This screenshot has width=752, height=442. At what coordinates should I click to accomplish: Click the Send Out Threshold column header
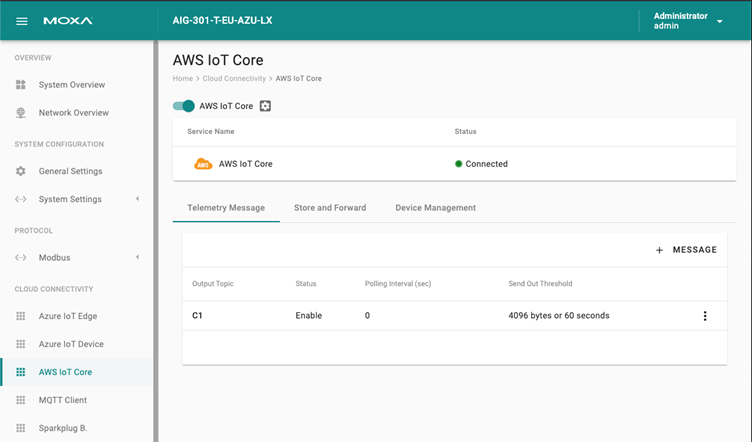[x=540, y=283]
